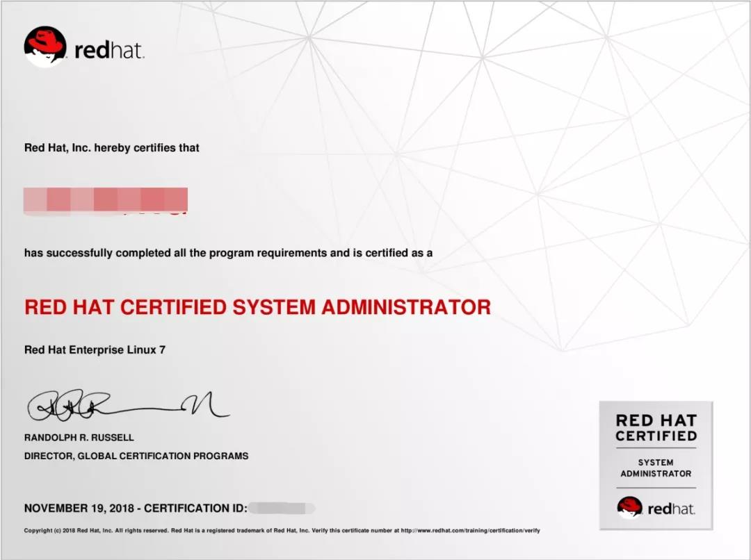Image resolution: width=751 pixels, height=560 pixels.
Task: Click the blurred certification ID number
Action: [x=282, y=509]
